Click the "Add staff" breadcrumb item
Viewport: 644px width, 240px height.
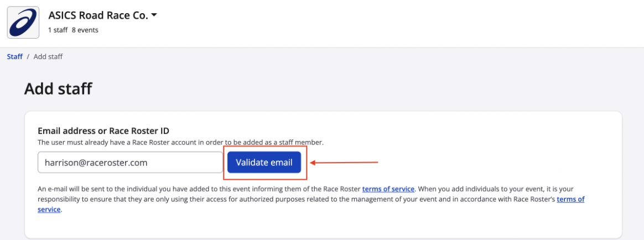(48, 56)
